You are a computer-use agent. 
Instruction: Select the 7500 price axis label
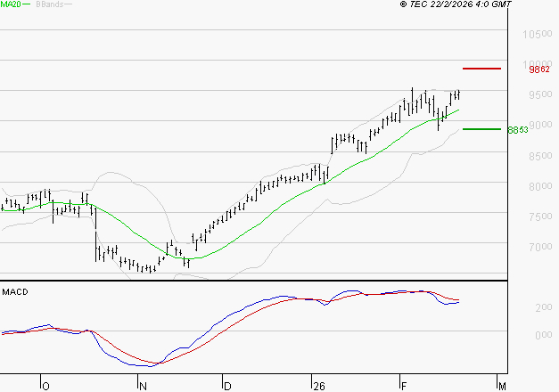tap(540, 216)
